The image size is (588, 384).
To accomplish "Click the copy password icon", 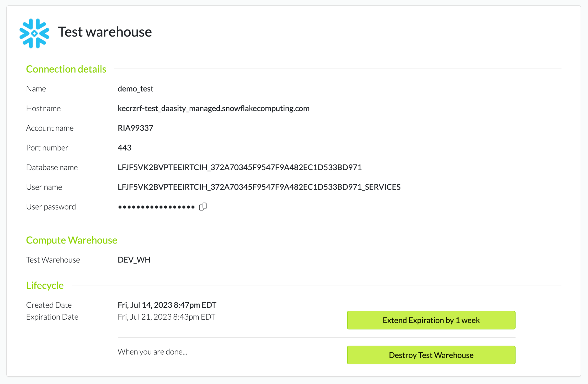I will coord(203,206).
